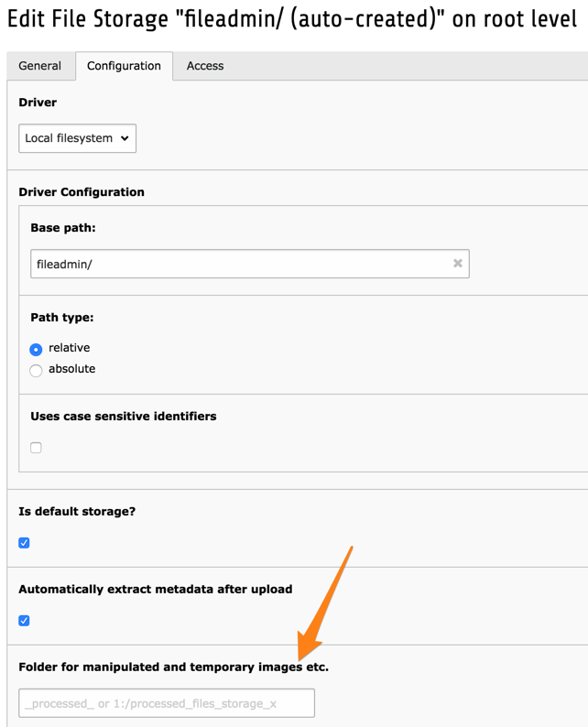Switch to the General tab
This screenshot has height=727, width=588.
[40, 66]
